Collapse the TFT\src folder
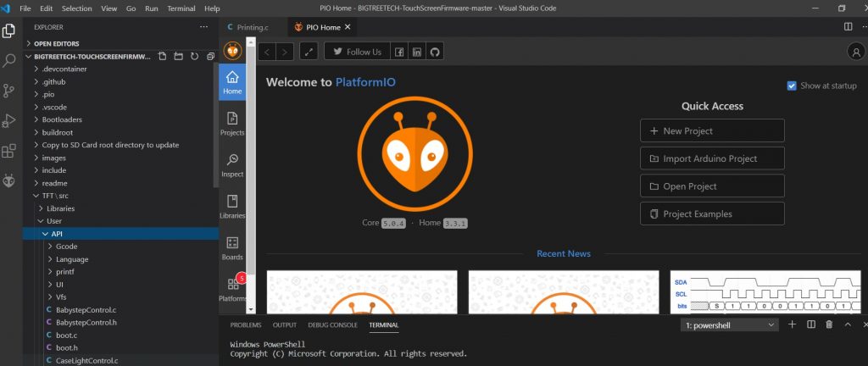The image size is (868, 366). 119,196
